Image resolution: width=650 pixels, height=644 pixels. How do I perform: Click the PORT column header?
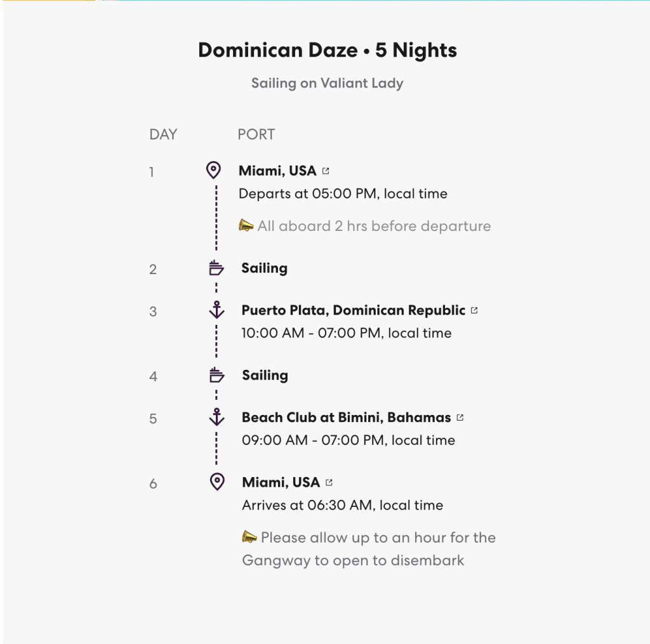click(x=256, y=135)
